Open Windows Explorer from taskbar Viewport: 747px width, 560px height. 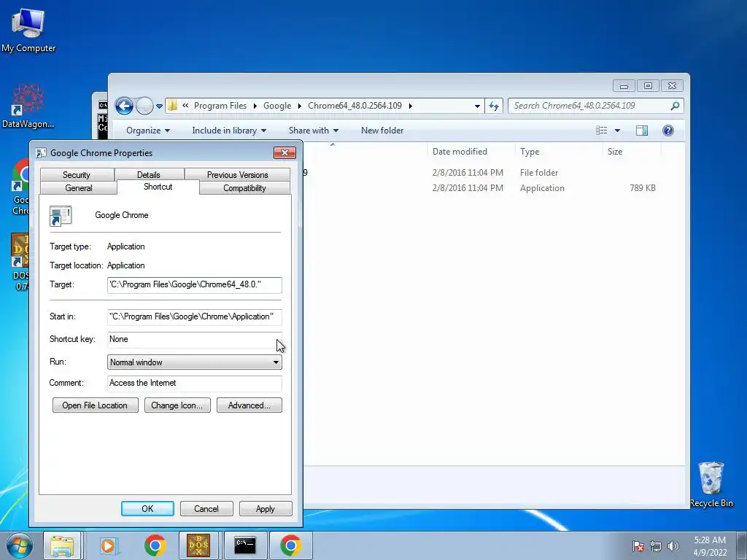62,545
